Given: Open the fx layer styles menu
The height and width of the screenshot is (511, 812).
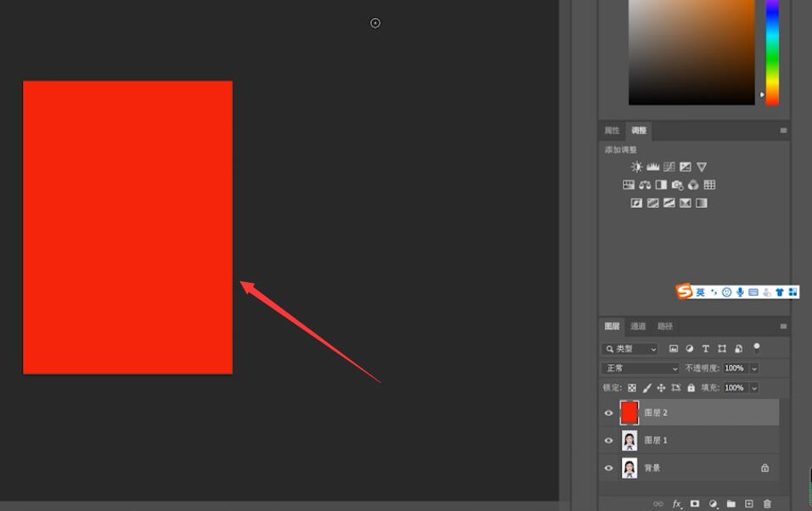Looking at the screenshot, I should pos(677,503).
